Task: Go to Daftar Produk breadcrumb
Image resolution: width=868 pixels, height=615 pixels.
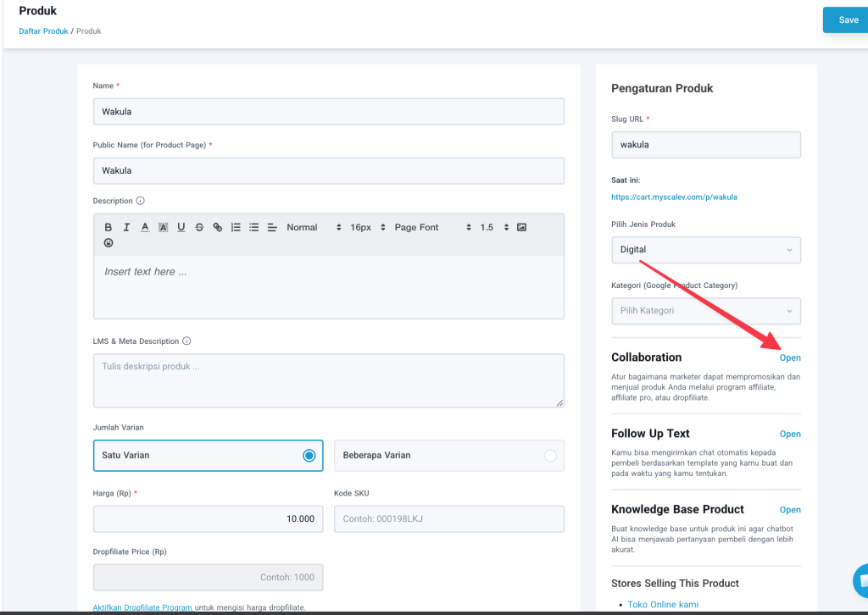Action: pos(43,31)
